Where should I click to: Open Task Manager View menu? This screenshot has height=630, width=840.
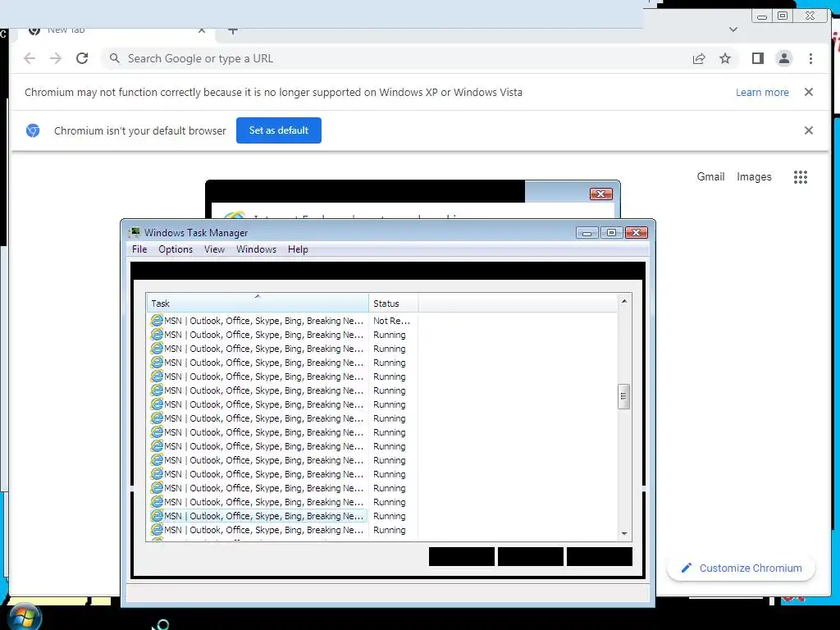coord(214,249)
